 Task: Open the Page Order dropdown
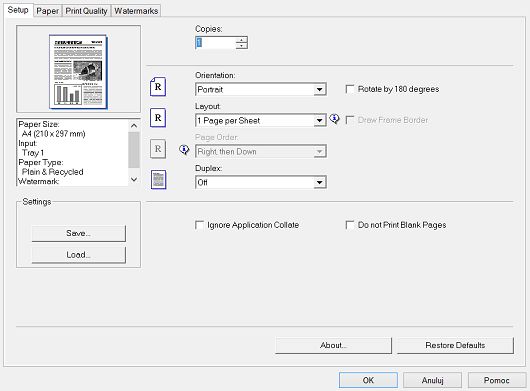pyautogui.click(x=261, y=151)
